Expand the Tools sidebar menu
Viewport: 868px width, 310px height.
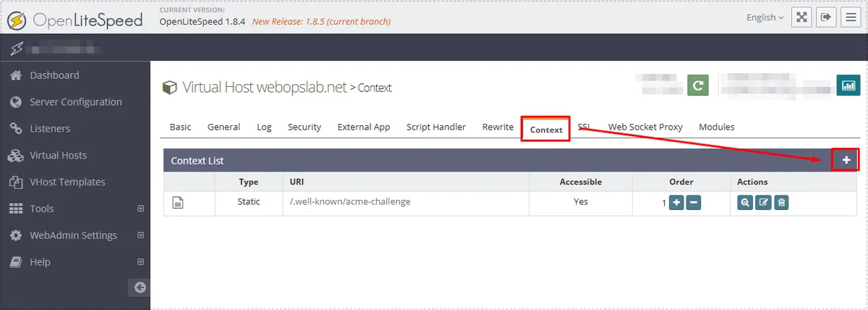click(x=140, y=209)
